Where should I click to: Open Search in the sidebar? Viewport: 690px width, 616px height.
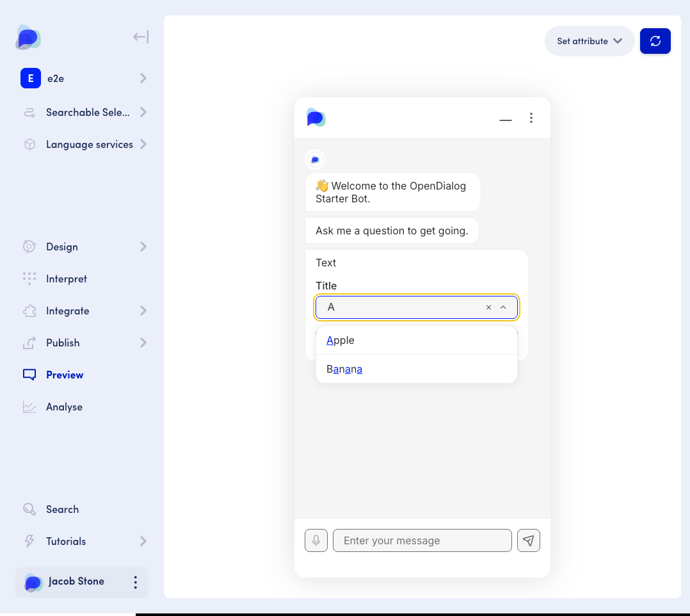pyautogui.click(x=62, y=509)
